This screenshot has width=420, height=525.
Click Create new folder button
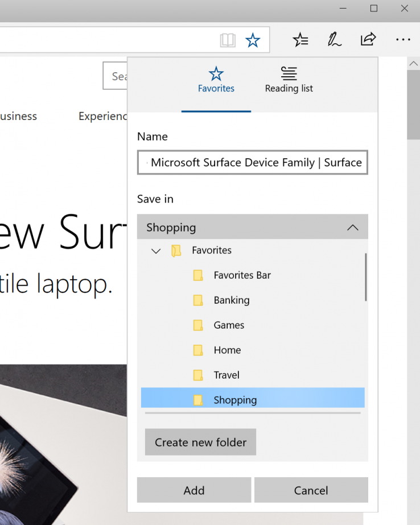click(200, 443)
